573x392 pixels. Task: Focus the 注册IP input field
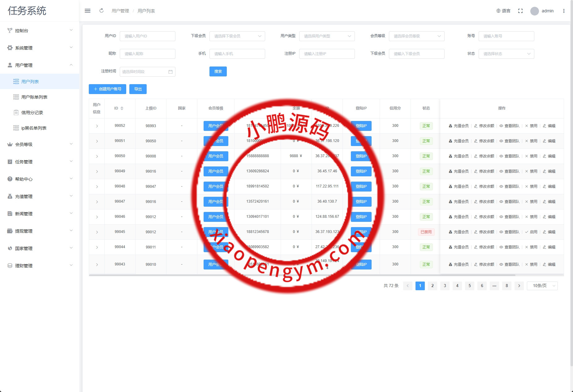[x=327, y=54]
